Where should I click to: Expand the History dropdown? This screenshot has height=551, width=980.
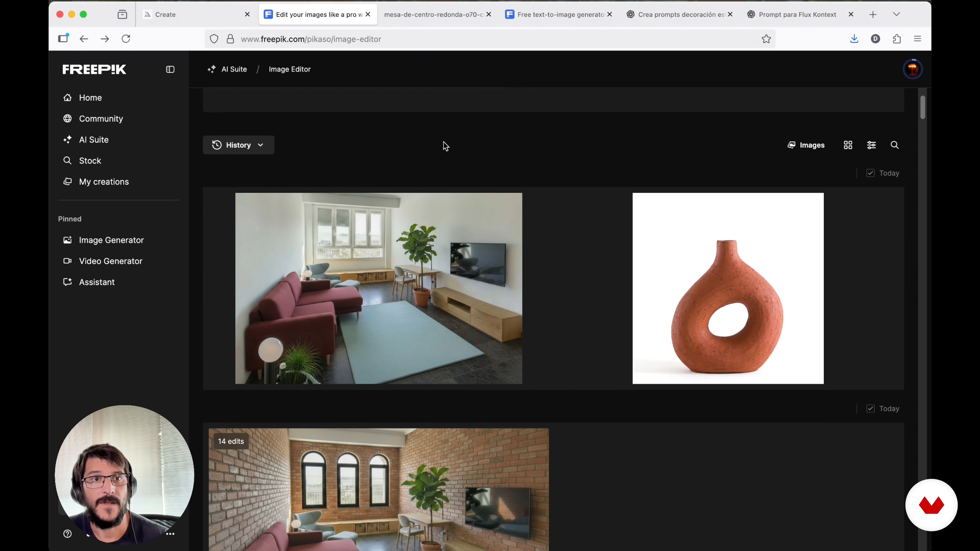coord(239,145)
